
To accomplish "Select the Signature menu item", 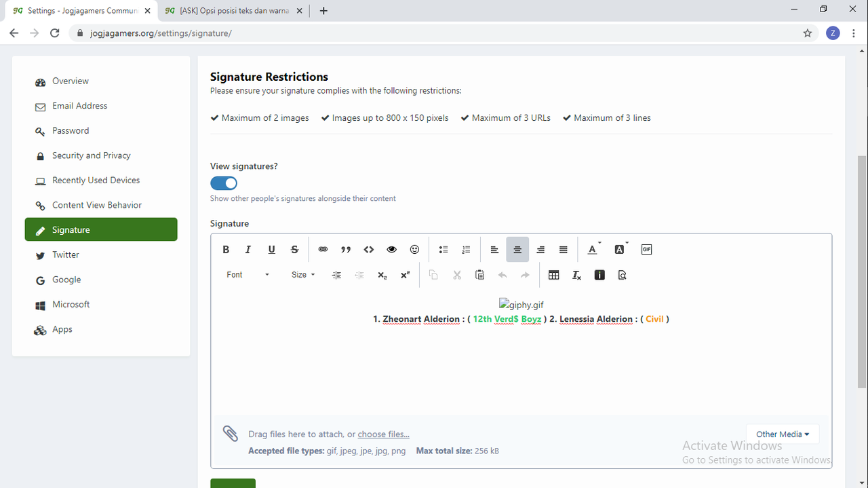I will point(101,229).
